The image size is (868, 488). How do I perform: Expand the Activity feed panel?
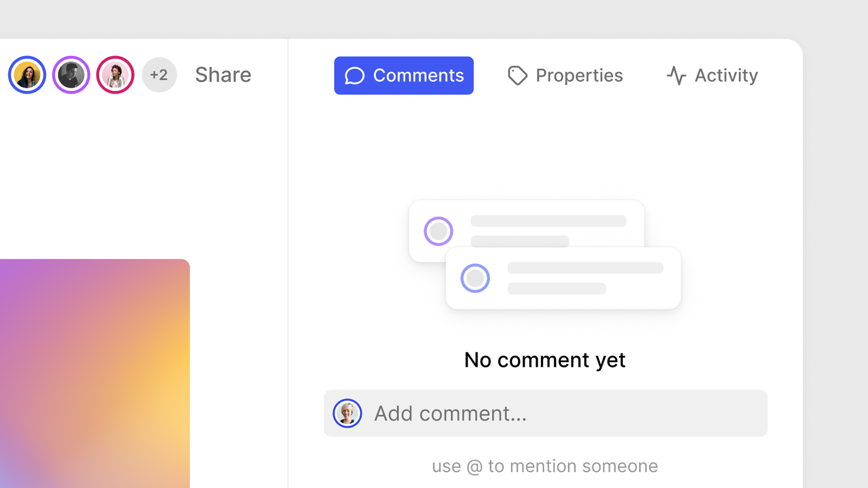[x=712, y=75]
